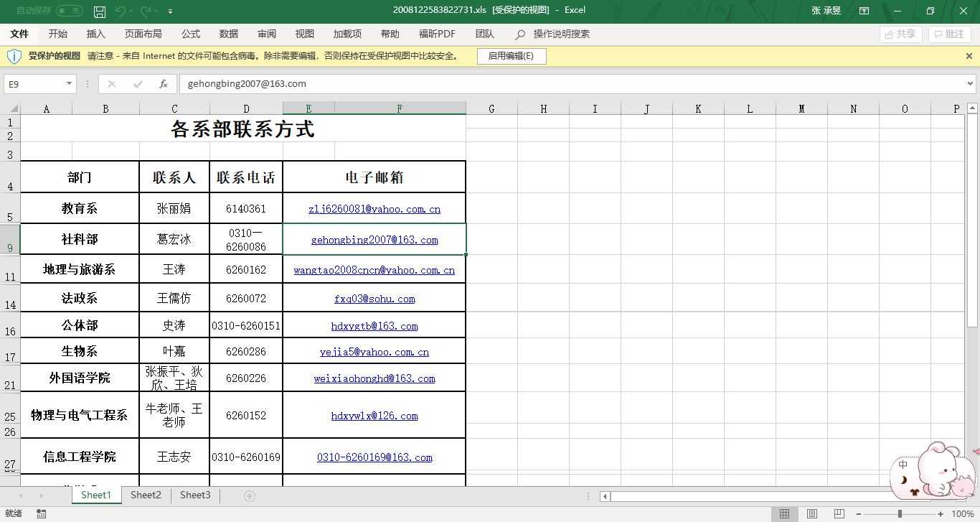Open the 福昕PDF ribbon tab
The image size is (980, 522).
tap(438, 34)
